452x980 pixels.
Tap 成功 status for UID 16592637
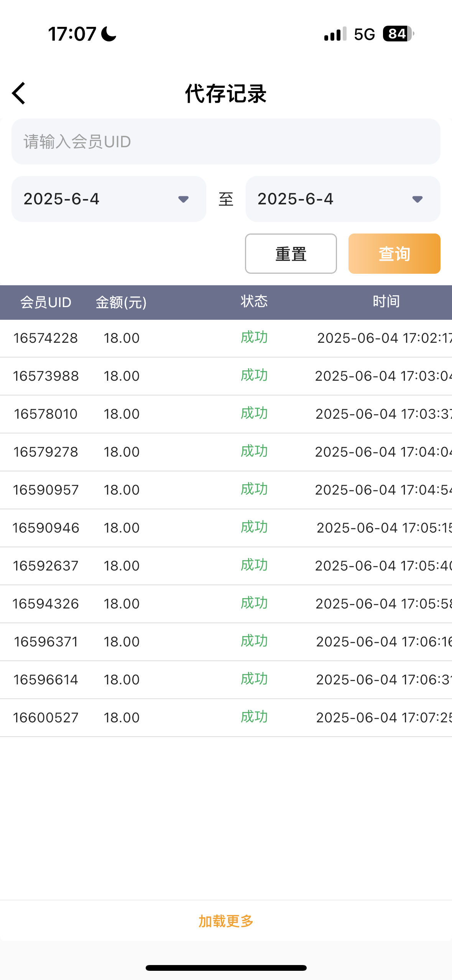click(x=254, y=566)
